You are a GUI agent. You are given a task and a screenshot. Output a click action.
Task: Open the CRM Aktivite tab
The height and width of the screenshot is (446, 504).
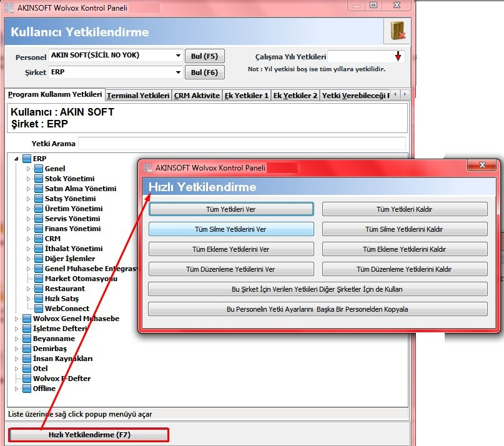pos(197,96)
